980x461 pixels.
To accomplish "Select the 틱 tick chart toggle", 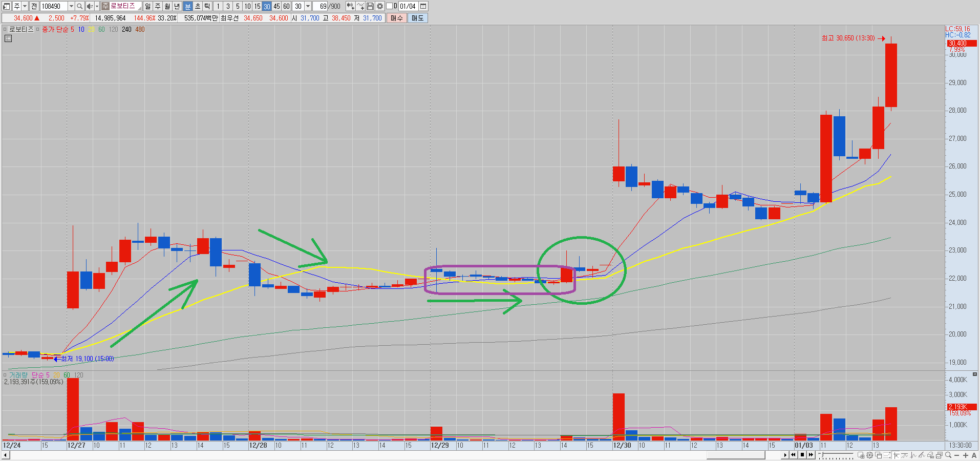I will point(207,6).
